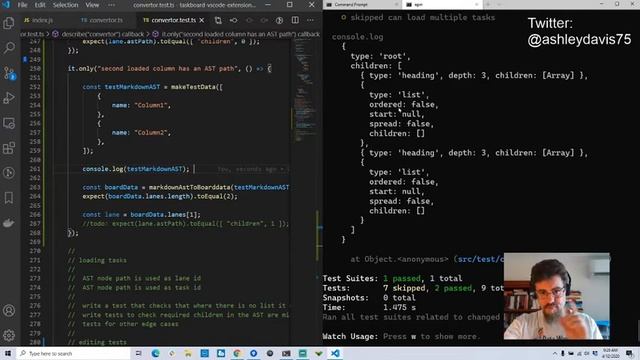
Task: Open the Search view in activity bar
Action: pyautogui.click(x=9, y=48)
